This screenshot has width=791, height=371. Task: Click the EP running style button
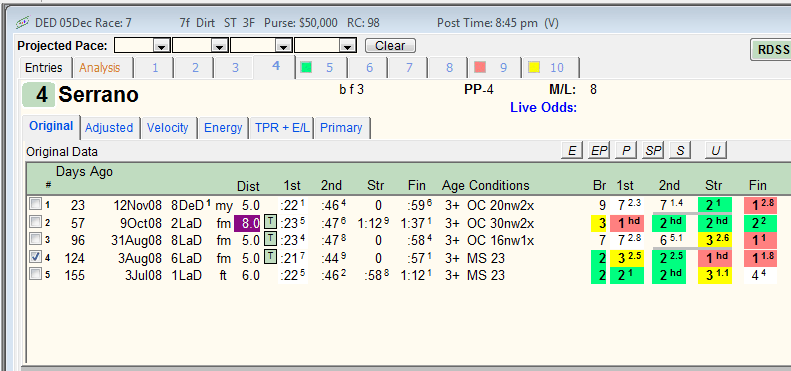tap(599, 151)
